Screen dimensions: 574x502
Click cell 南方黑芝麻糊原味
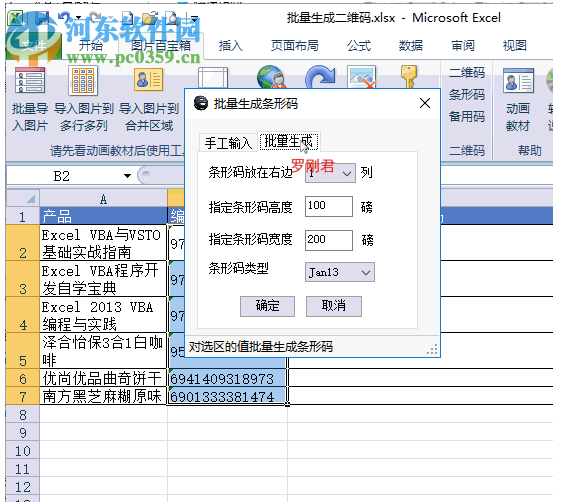(103, 396)
